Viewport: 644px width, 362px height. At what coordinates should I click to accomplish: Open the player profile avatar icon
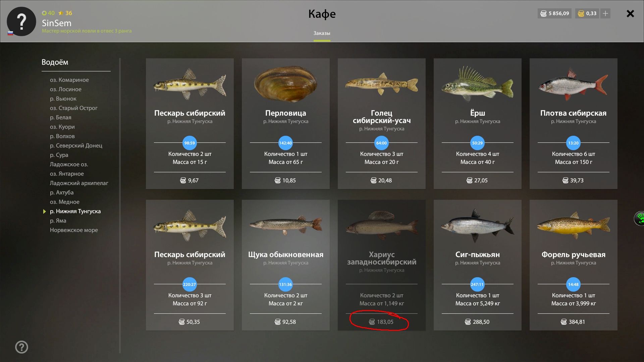tap(21, 21)
